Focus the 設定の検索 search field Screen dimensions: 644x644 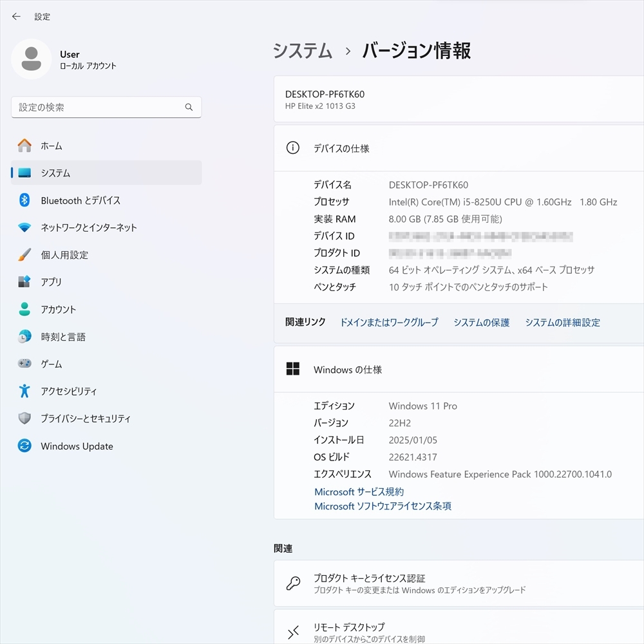click(106, 107)
